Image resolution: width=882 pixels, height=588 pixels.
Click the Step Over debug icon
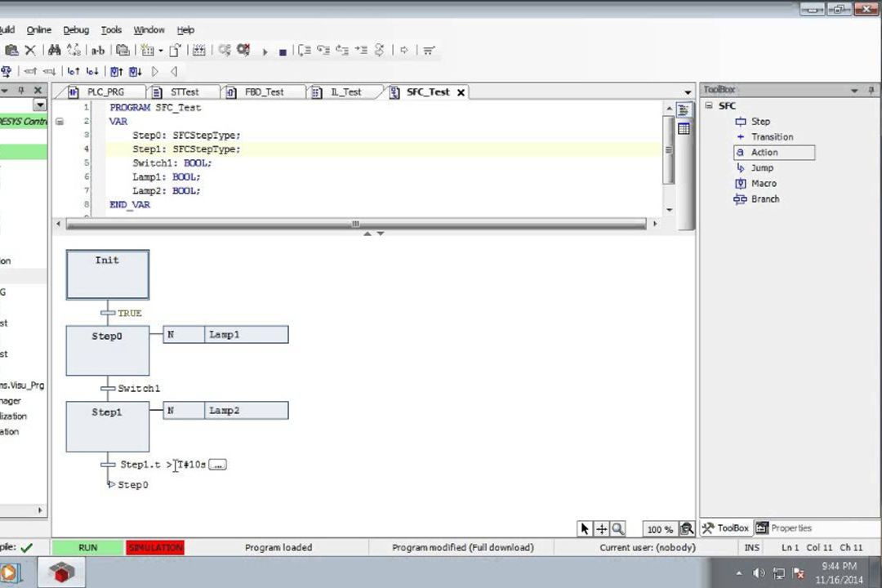(x=305, y=51)
